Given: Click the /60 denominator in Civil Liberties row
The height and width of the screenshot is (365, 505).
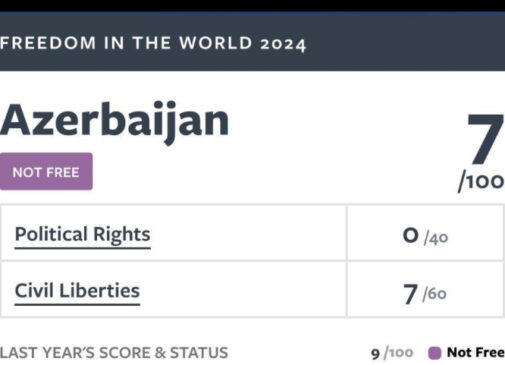Looking at the screenshot, I should pyautogui.click(x=434, y=294).
